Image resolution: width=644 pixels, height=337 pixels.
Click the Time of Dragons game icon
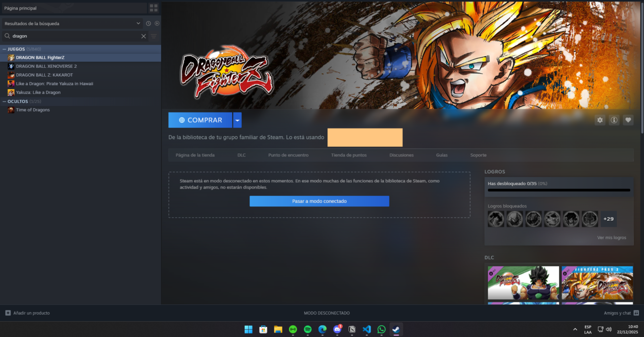pos(11,110)
